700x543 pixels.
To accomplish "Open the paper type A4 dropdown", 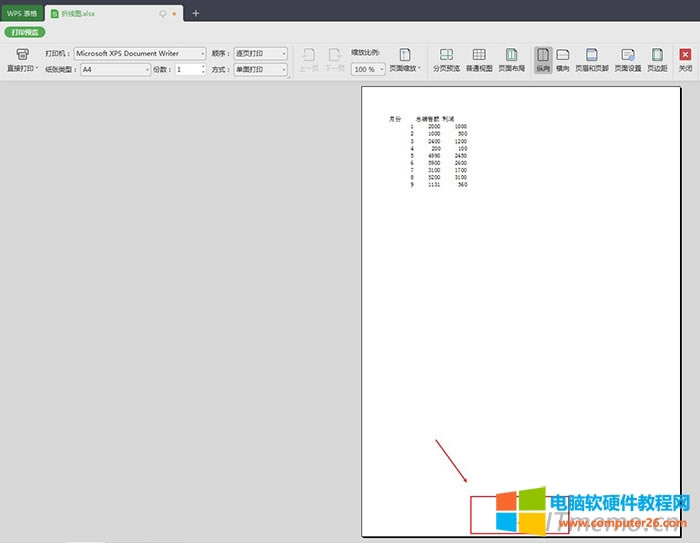I will pyautogui.click(x=147, y=70).
